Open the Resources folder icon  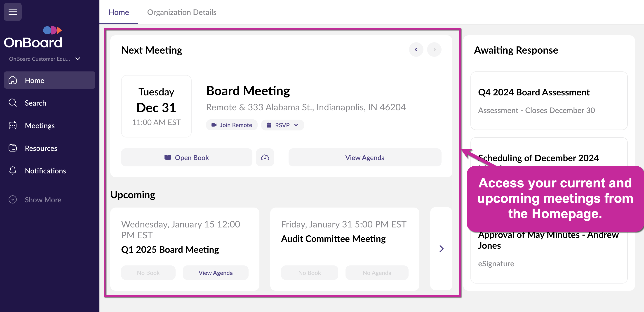coord(12,148)
